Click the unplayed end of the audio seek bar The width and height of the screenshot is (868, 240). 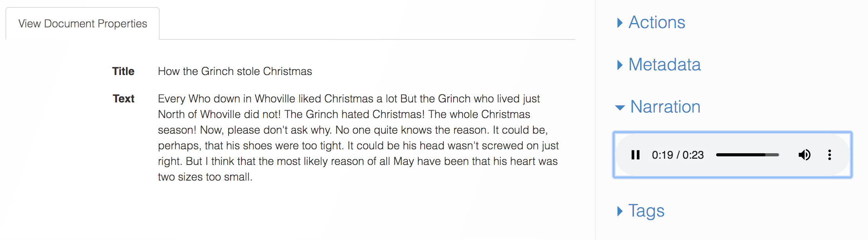(x=773, y=155)
